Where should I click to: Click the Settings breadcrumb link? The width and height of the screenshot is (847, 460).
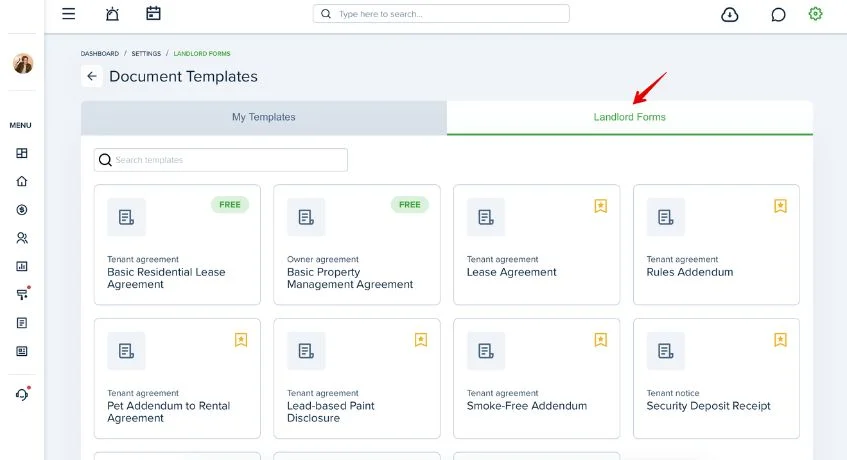(x=146, y=53)
